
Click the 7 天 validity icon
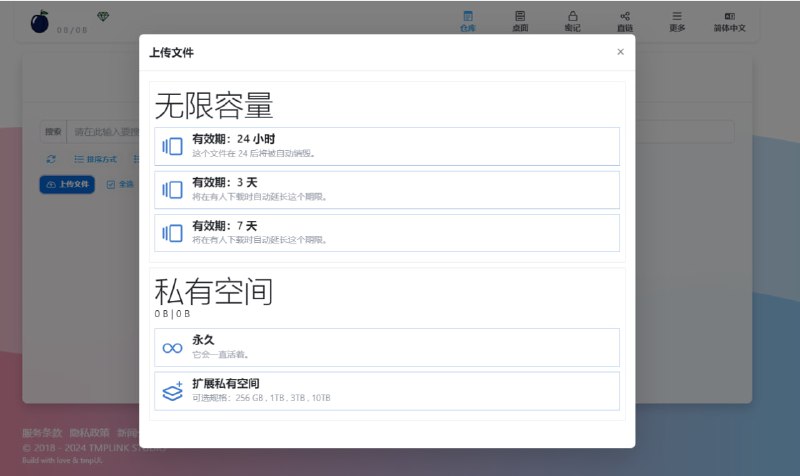point(173,233)
